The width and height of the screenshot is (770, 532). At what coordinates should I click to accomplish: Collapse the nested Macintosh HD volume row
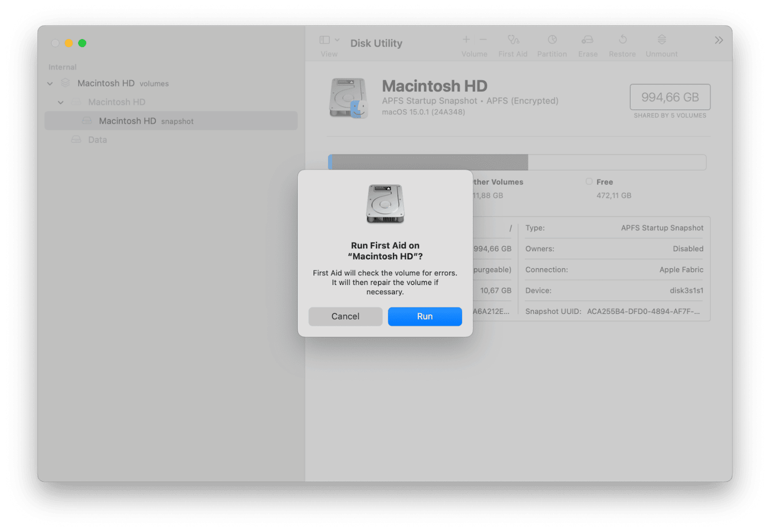pos(61,102)
